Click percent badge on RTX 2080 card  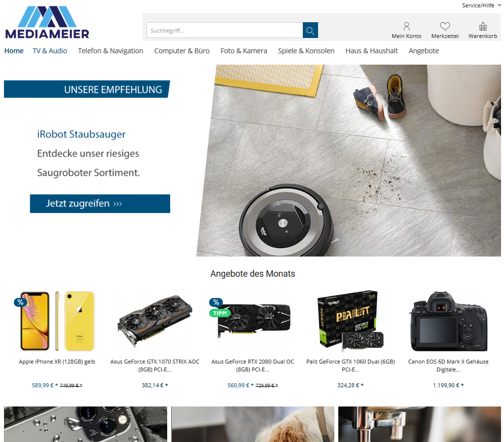tap(216, 302)
